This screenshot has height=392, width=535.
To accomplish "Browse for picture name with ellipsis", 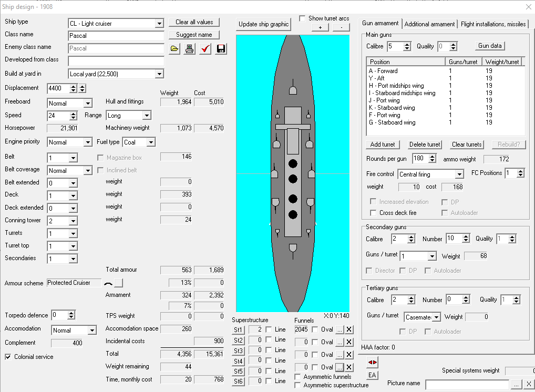I will [x=516, y=384].
